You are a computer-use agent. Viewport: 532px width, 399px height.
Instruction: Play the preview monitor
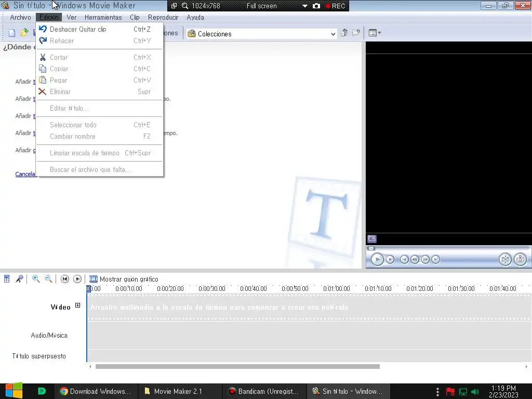click(377, 260)
